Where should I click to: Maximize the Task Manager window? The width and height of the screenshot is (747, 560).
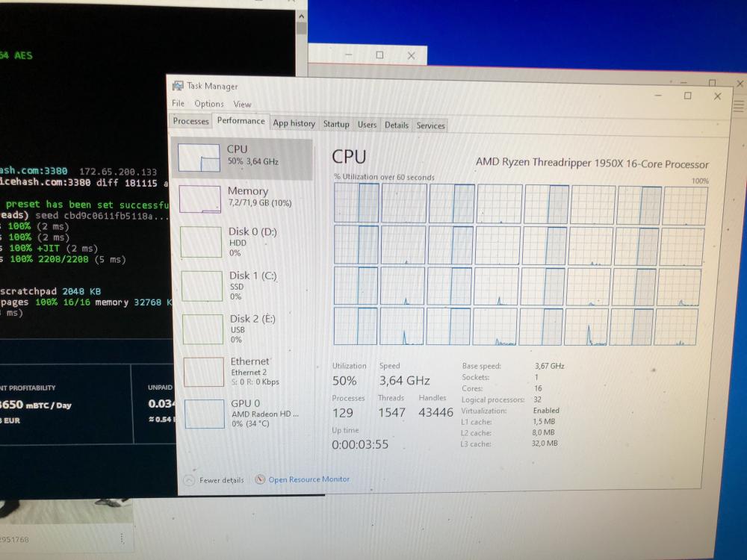(x=687, y=96)
